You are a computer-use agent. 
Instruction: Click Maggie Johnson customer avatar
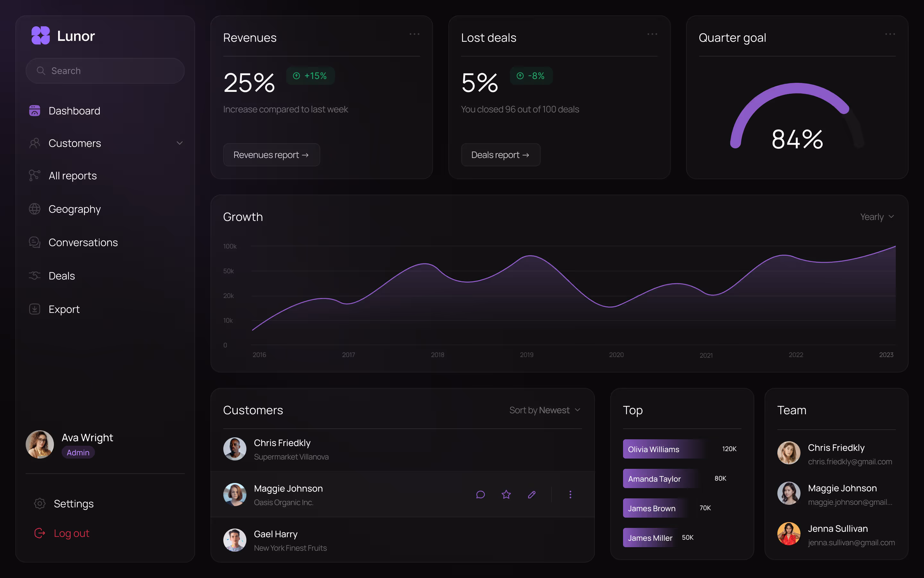tap(235, 495)
